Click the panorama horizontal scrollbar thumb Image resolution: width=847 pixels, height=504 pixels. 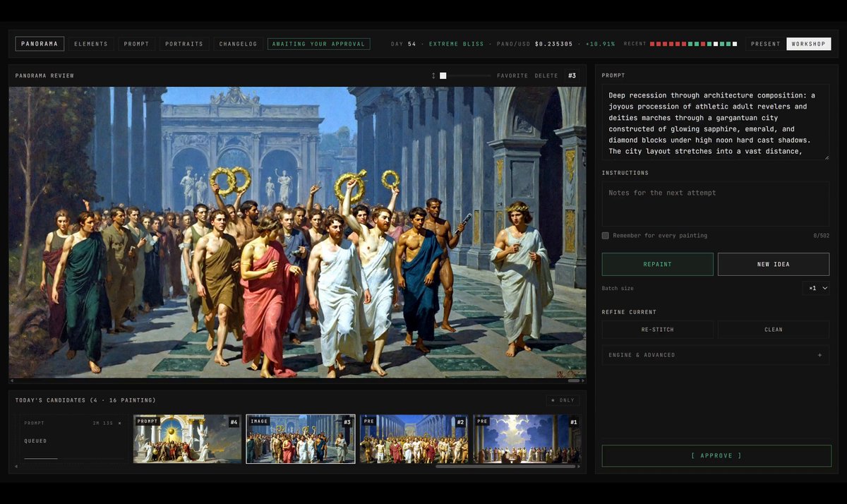point(573,380)
